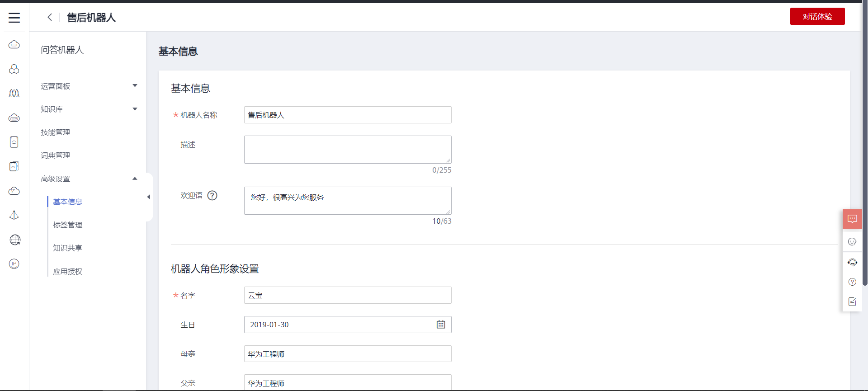Click the circled IP icon in left rail
868x391 pixels.
14,264
